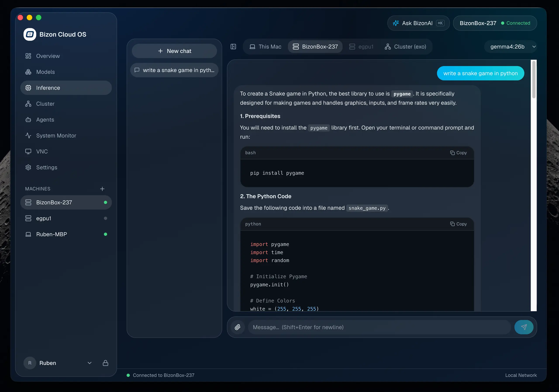This screenshot has width=559, height=392.
Task: Click the user message bubble about snake game
Action: tap(480, 73)
